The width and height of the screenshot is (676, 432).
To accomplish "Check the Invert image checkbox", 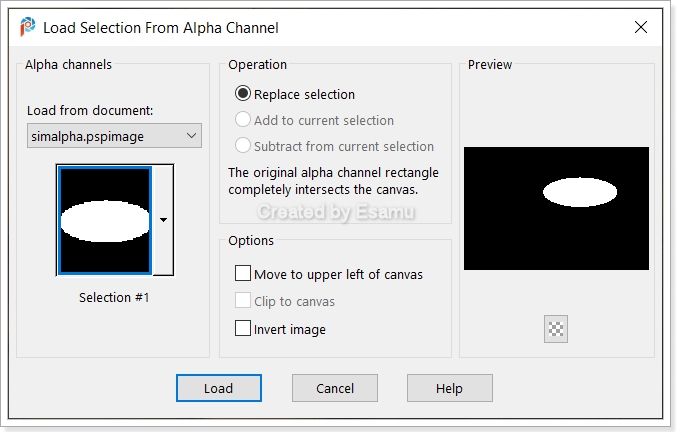I will click(243, 328).
